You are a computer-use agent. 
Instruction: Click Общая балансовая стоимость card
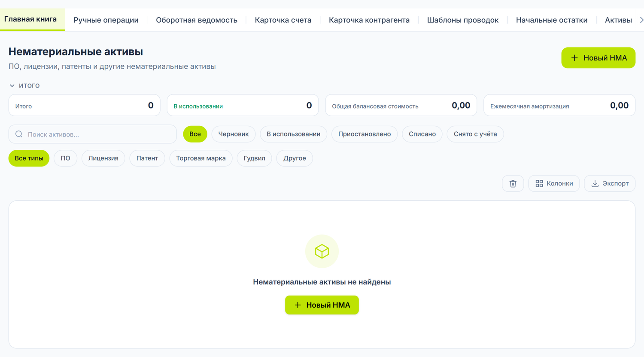[401, 106]
